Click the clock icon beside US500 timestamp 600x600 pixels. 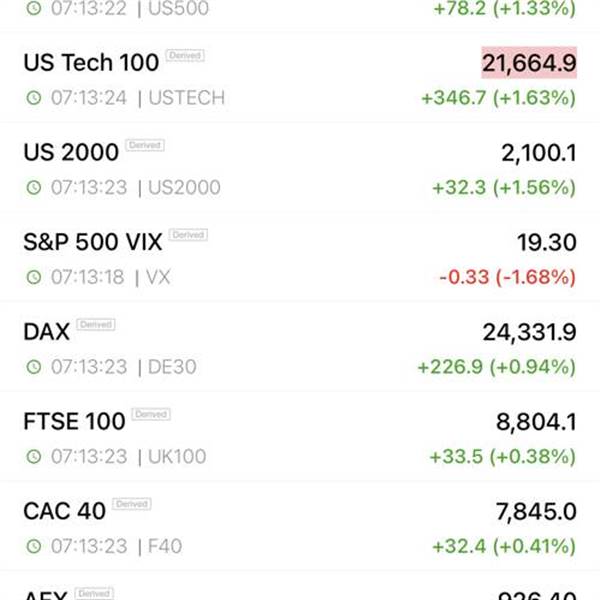pos(34,8)
